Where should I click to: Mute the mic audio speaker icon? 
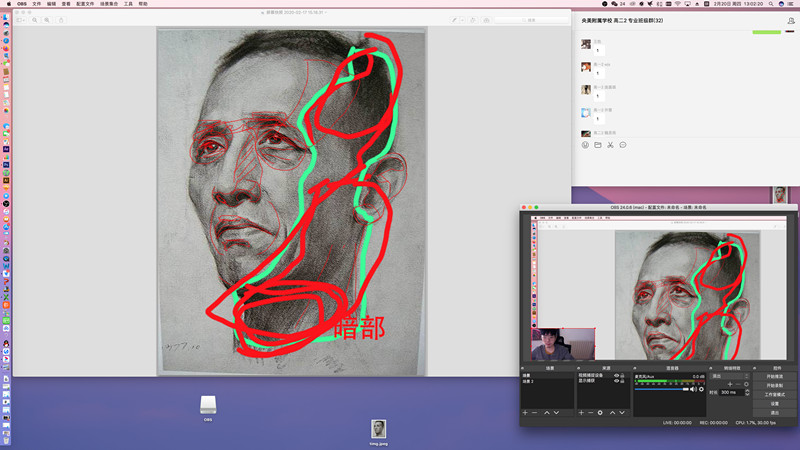[x=693, y=389]
